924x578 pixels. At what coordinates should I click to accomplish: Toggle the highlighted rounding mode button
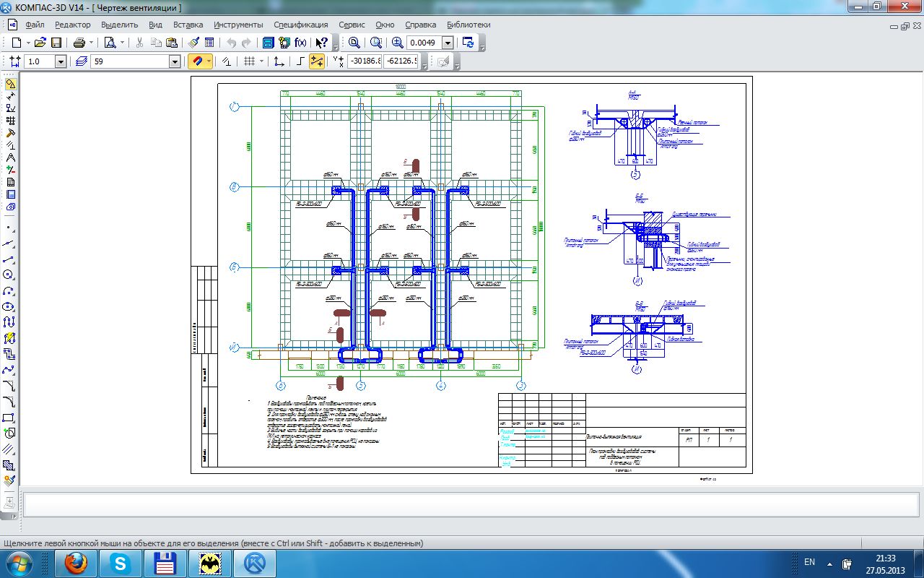[317, 61]
